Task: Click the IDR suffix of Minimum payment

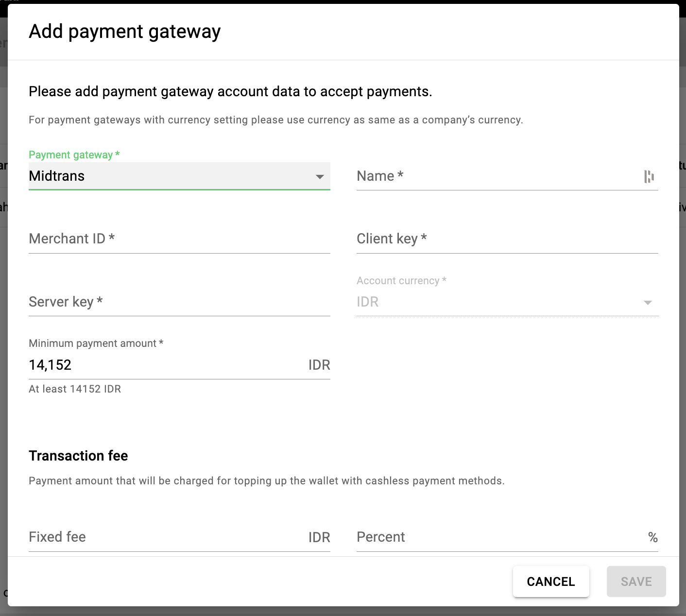Action: click(x=319, y=365)
